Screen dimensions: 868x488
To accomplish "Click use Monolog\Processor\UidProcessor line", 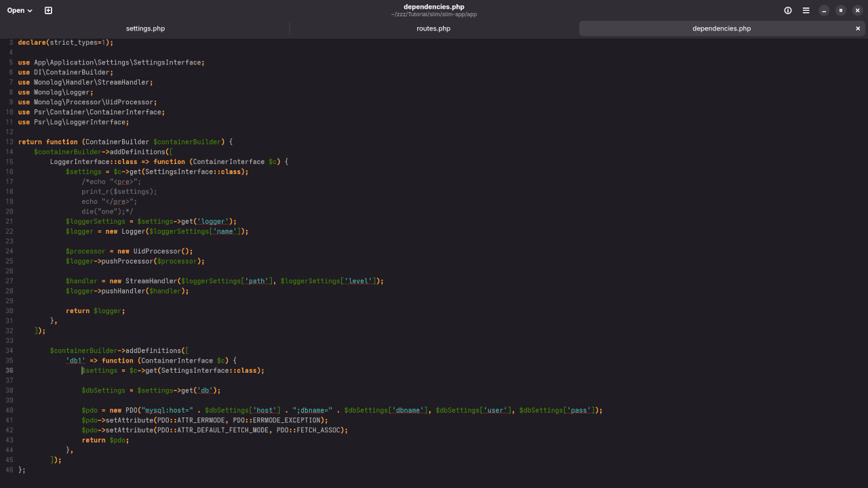I will 87,102.
